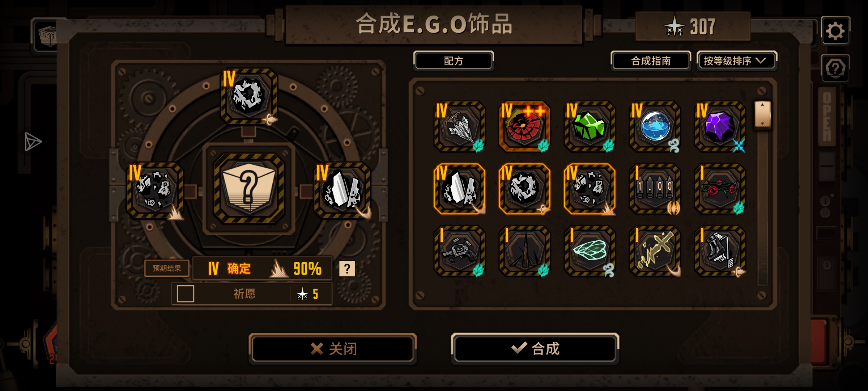The width and height of the screenshot is (868, 391).
Task: Open the 配方 recipe tab
Action: coord(454,60)
